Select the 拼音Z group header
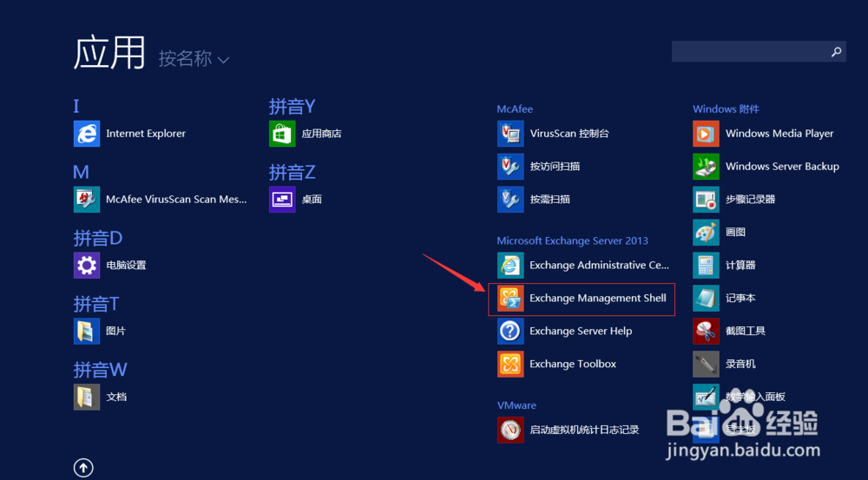The width and height of the screenshot is (868, 480). 292,172
